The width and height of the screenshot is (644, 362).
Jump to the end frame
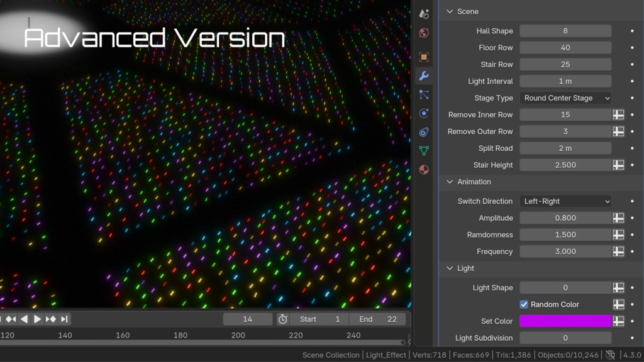[65, 319]
